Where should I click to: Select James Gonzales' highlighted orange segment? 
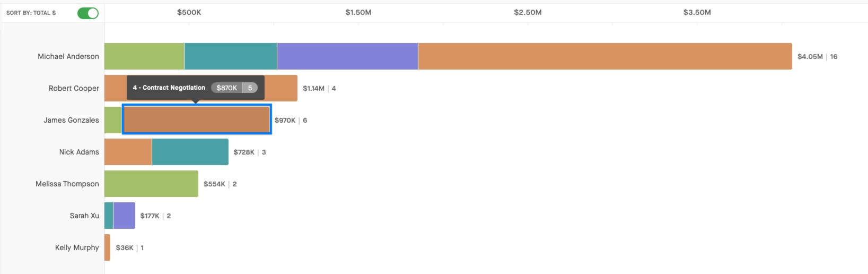[x=197, y=119]
